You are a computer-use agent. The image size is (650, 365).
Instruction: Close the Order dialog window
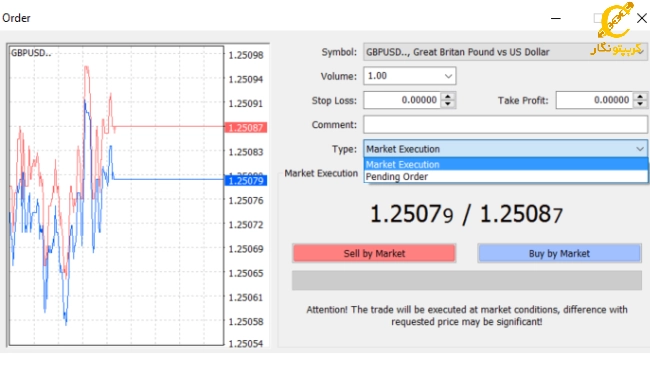pos(642,18)
